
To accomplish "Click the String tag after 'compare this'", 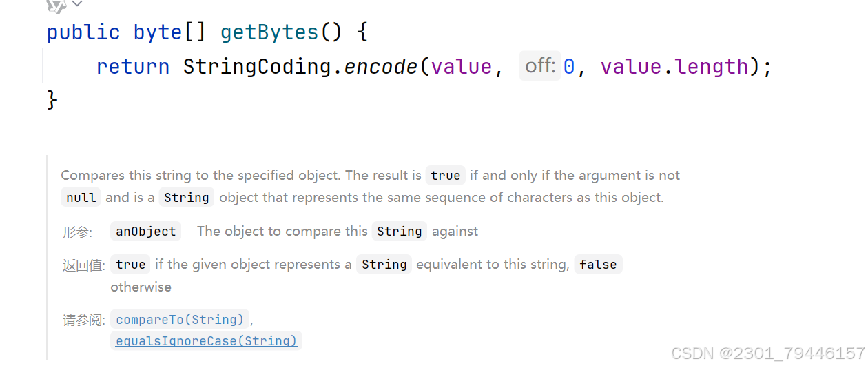I will click(400, 232).
